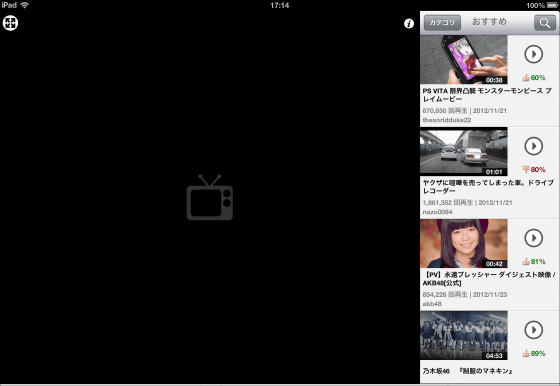The height and width of the screenshot is (386, 560).
Task: Tap uploader name thesoridduke22
Action: point(447,120)
